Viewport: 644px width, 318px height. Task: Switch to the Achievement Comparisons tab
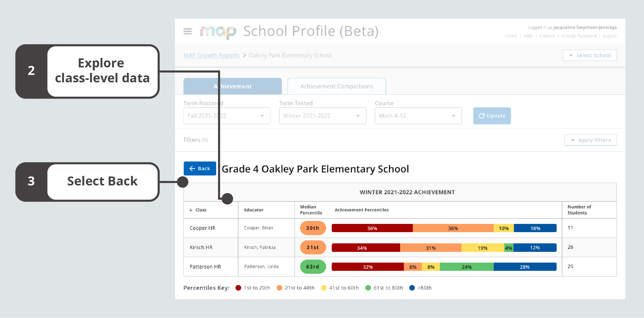[x=336, y=86]
